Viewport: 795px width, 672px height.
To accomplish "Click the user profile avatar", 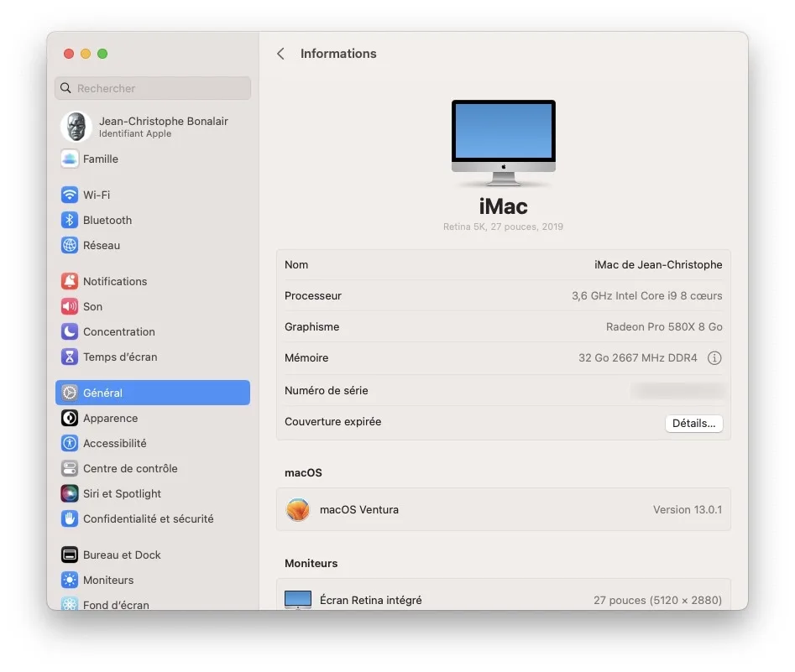I will 76,127.
